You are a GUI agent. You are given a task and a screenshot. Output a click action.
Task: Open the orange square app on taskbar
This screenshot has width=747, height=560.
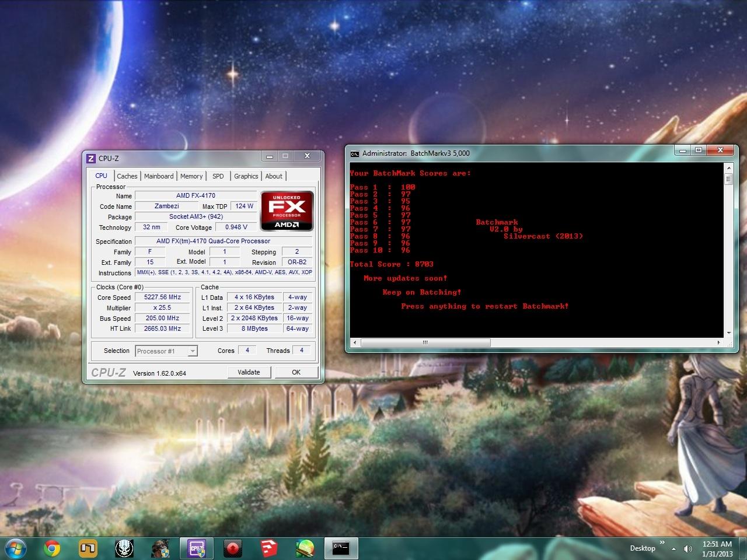(x=88, y=548)
